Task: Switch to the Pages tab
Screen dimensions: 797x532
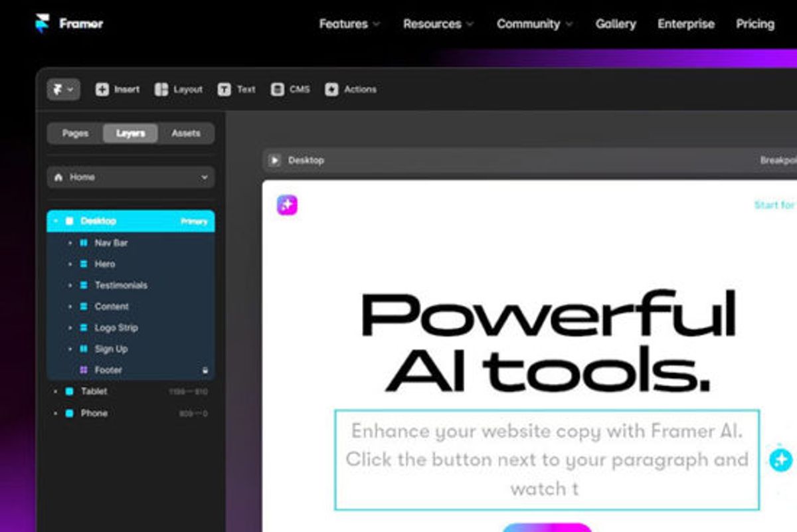Action: tap(74, 133)
